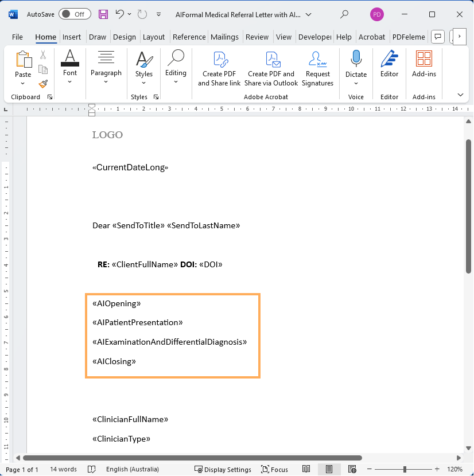Click Display Settings in status bar
This screenshot has height=476, width=474.
[x=223, y=469]
